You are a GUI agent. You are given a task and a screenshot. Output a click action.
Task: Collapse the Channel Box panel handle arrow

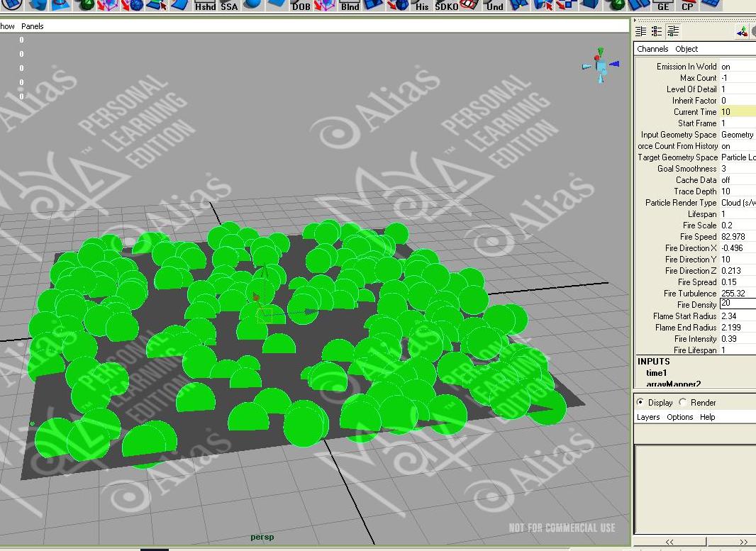click(x=635, y=21)
